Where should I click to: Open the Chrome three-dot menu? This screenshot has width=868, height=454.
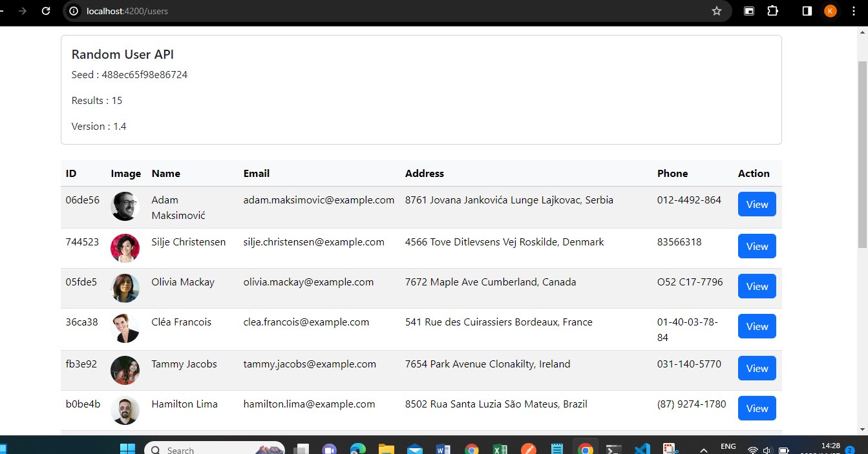click(854, 11)
